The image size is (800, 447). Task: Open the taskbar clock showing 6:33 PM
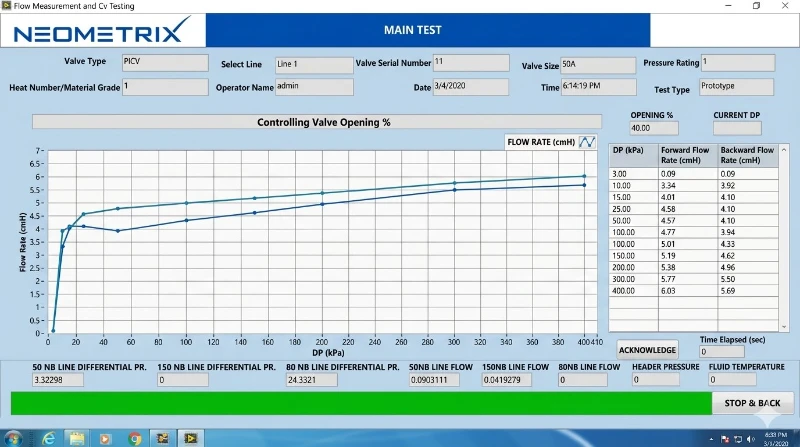pos(776,439)
